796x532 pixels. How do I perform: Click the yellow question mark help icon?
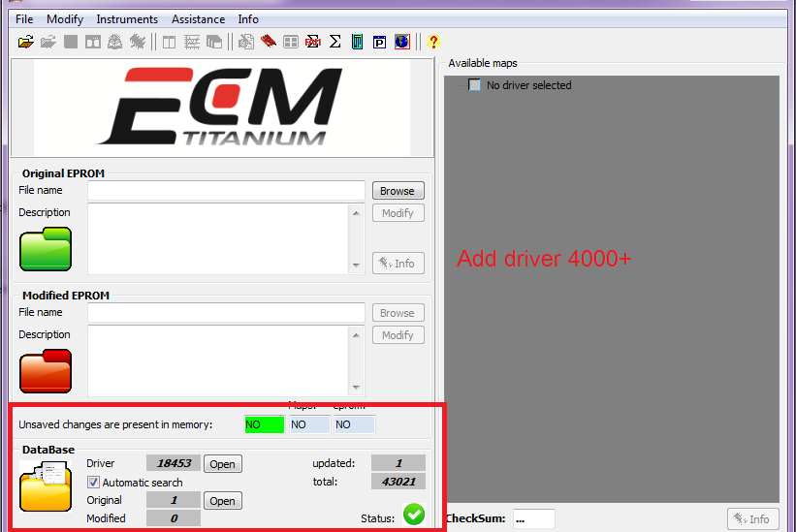coord(433,42)
